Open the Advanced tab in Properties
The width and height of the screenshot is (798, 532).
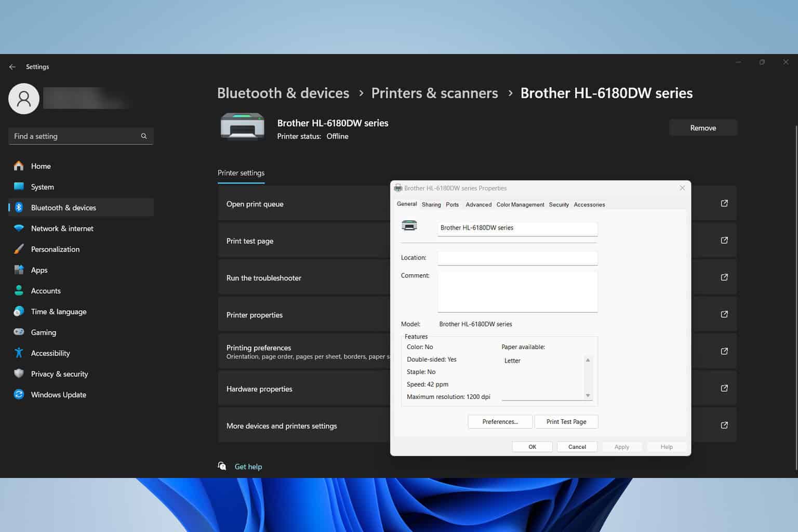(x=478, y=205)
